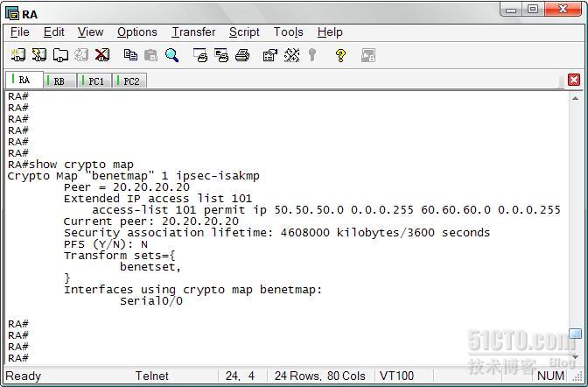Click the "NUM" status indicator
Viewport: 588px width, 387px height.
(x=550, y=376)
